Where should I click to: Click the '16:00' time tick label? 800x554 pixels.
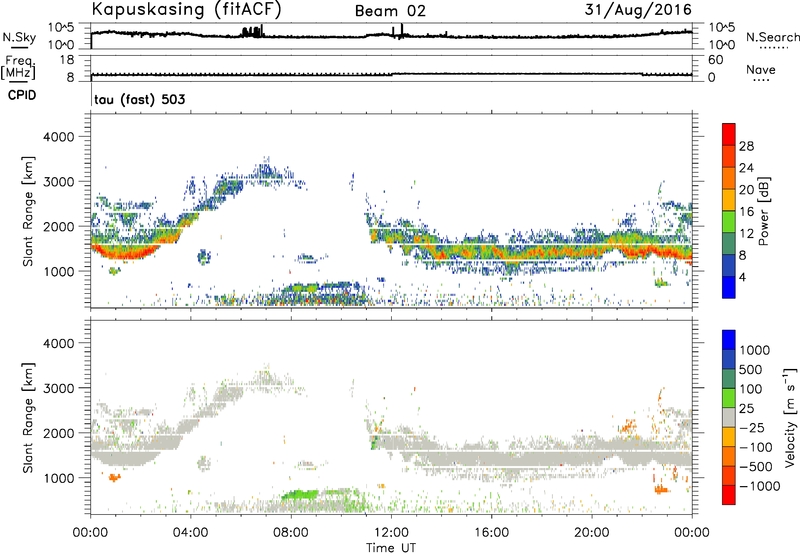pyautogui.click(x=491, y=533)
